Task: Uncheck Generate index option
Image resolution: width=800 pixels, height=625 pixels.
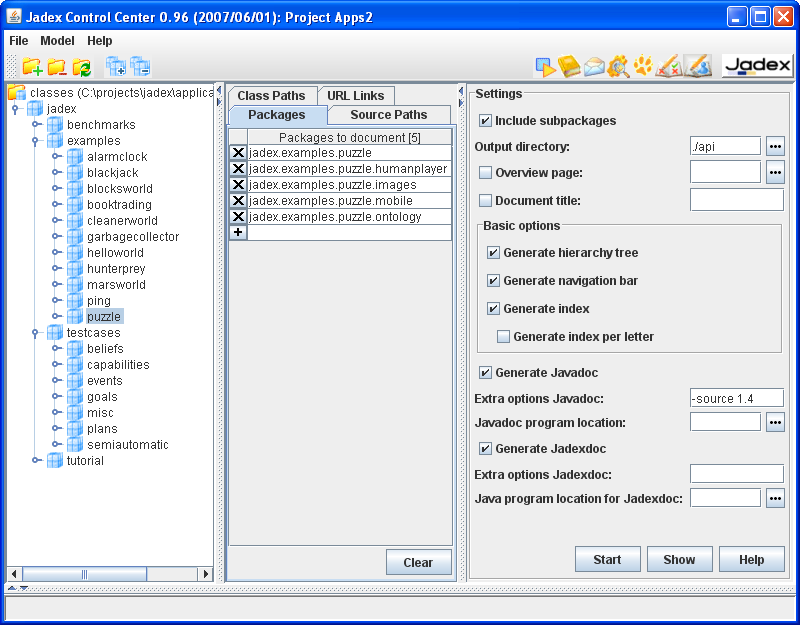Action: tap(493, 309)
